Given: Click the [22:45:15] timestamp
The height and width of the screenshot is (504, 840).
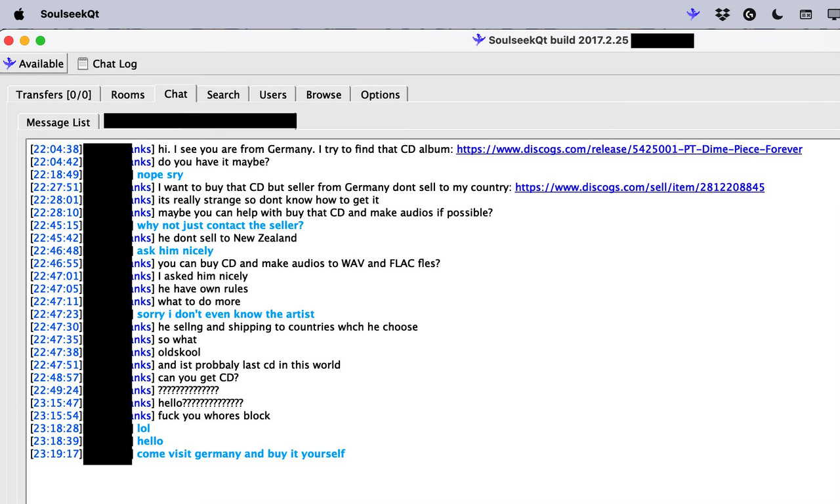Looking at the screenshot, I should (56, 225).
